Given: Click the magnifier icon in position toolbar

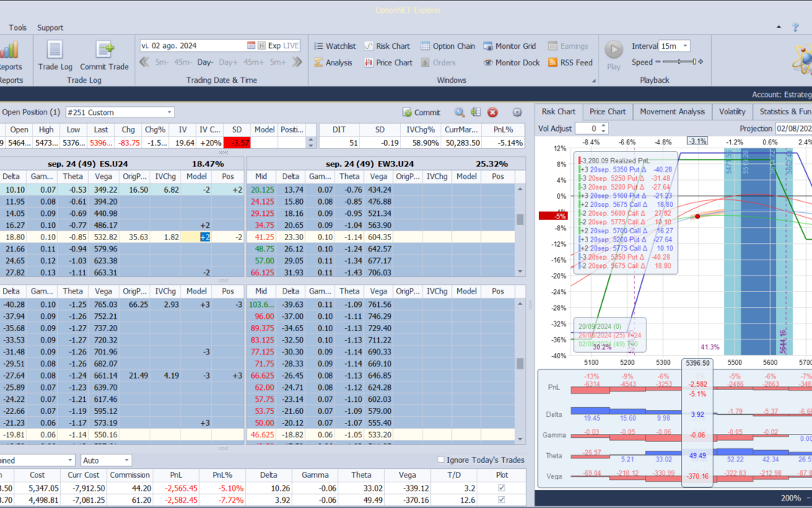Looking at the screenshot, I should (x=459, y=112).
